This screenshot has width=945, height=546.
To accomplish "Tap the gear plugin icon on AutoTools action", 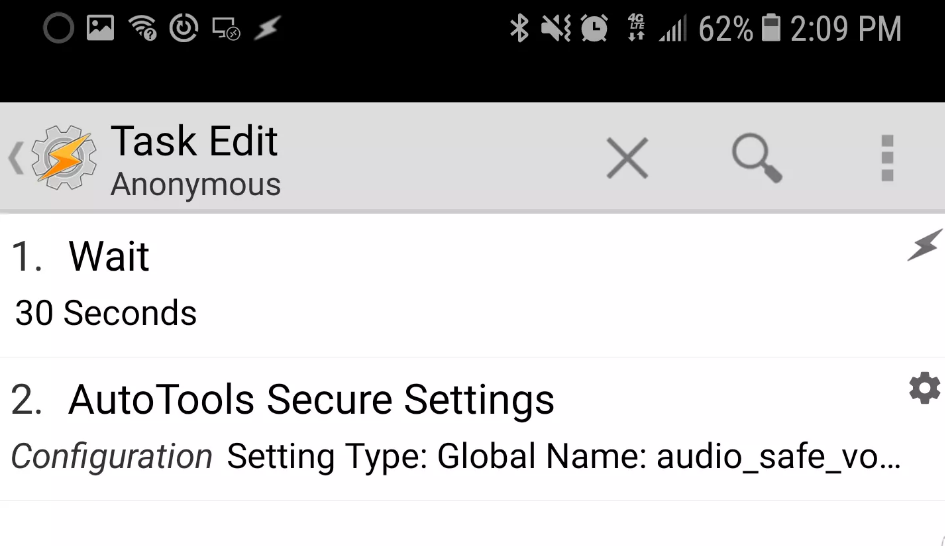I will pos(925,388).
